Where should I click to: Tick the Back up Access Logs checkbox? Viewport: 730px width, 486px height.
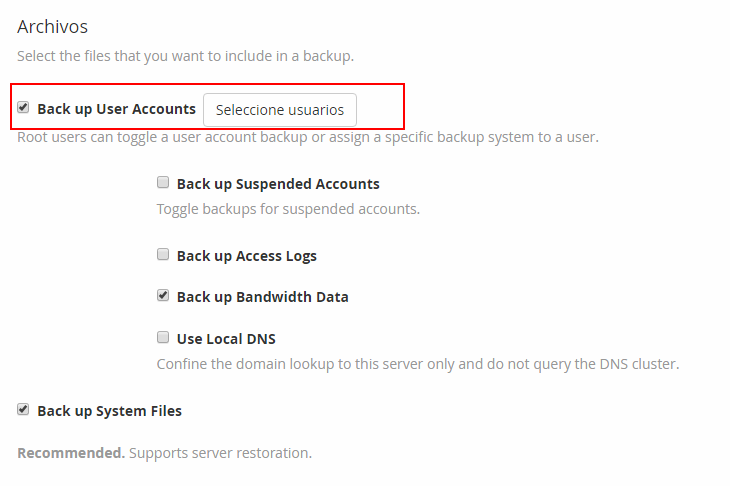(x=163, y=255)
